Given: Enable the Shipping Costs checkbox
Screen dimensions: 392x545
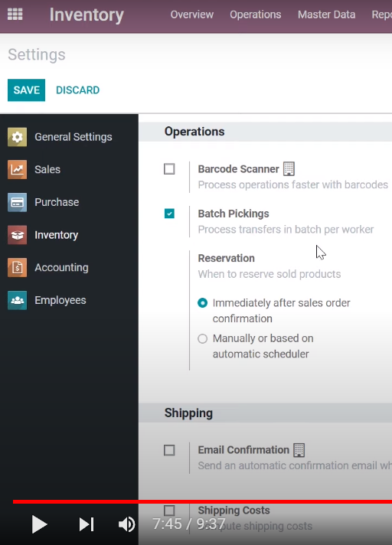Looking at the screenshot, I should (169, 511).
